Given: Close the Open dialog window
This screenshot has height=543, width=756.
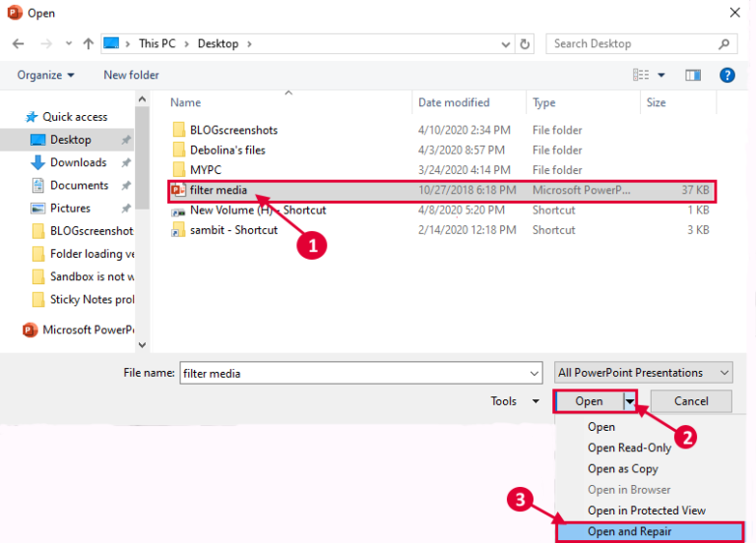Looking at the screenshot, I should (734, 13).
